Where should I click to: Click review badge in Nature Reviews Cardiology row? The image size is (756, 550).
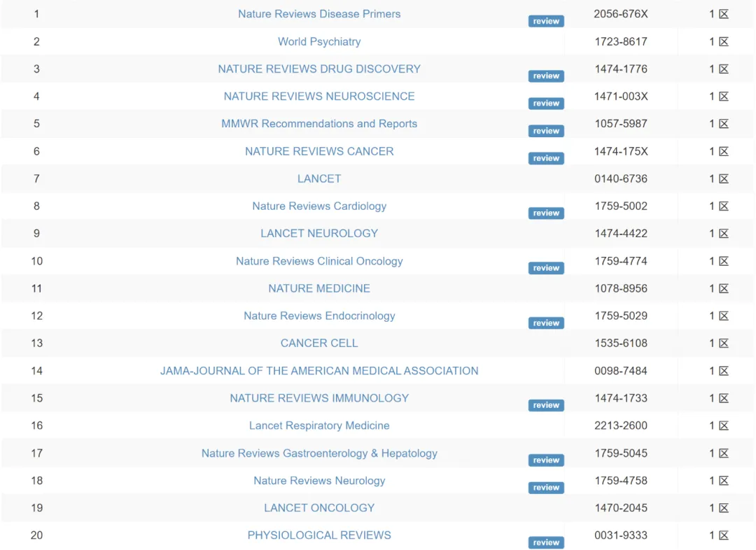pyautogui.click(x=546, y=213)
